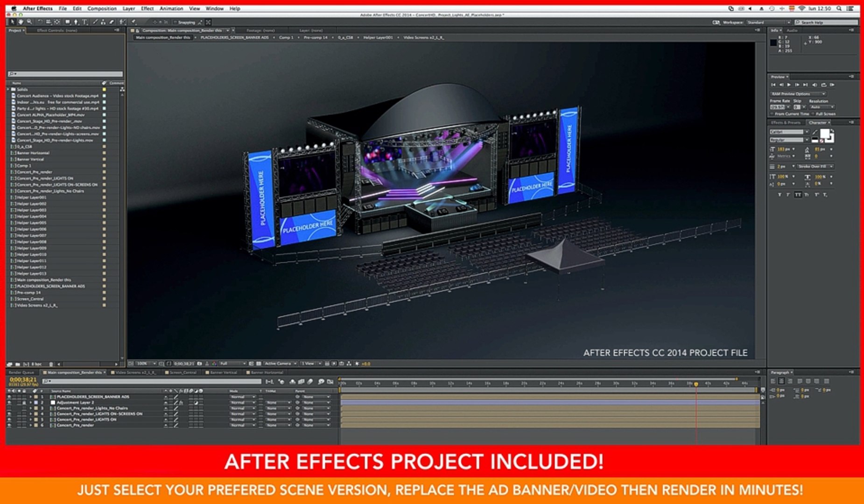
Task: Take snapshot with viewer camera icon
Action: [x=199, y=364]
